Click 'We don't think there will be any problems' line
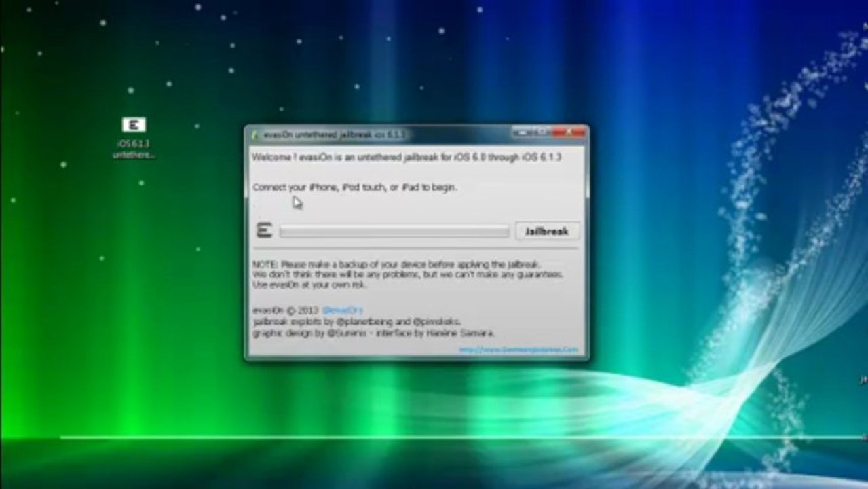Screen dimensions: 868x489 (x=407, y=274)
